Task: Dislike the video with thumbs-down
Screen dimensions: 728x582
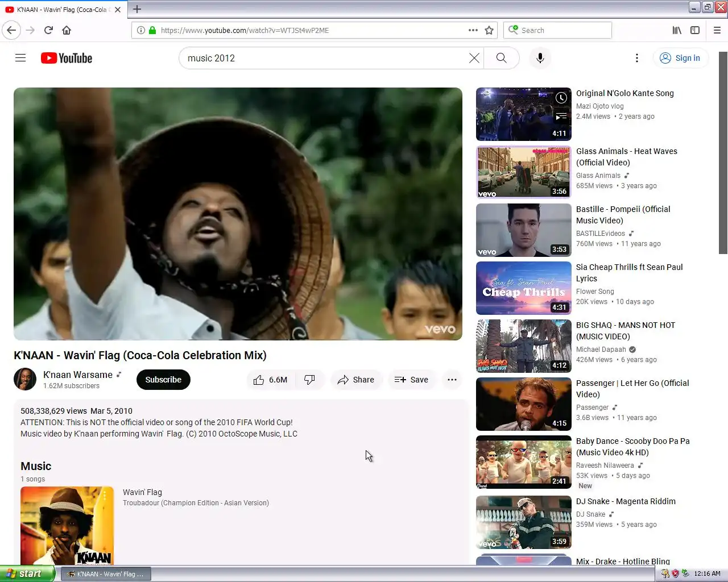Action: pyautogui.click(x=310, y=380)
